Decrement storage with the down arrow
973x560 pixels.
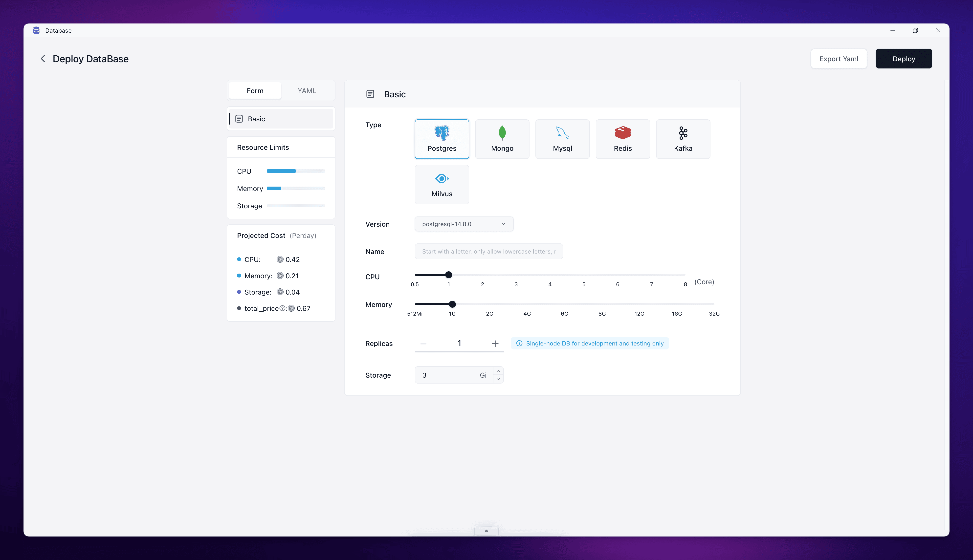coord(498,379)
